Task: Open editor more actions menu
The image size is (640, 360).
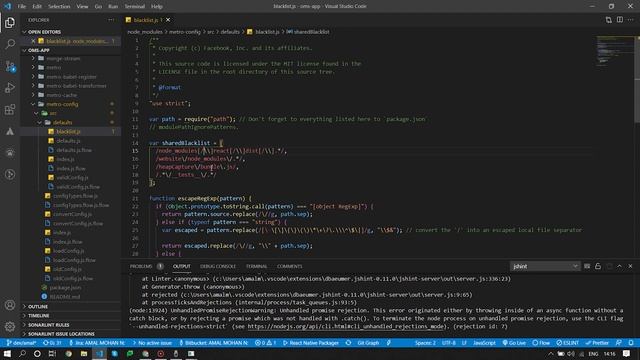Action: pos(631,20)
